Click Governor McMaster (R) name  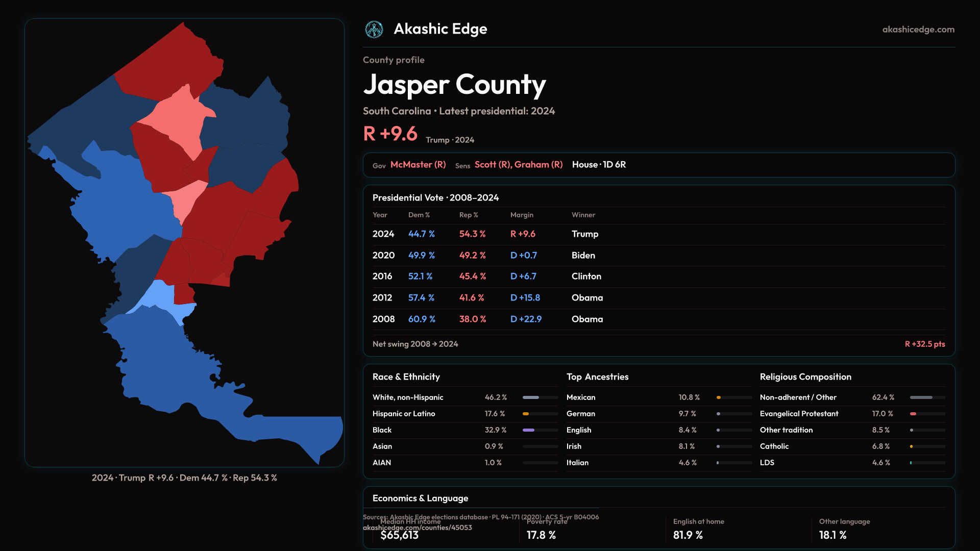[x=418, y=165]
